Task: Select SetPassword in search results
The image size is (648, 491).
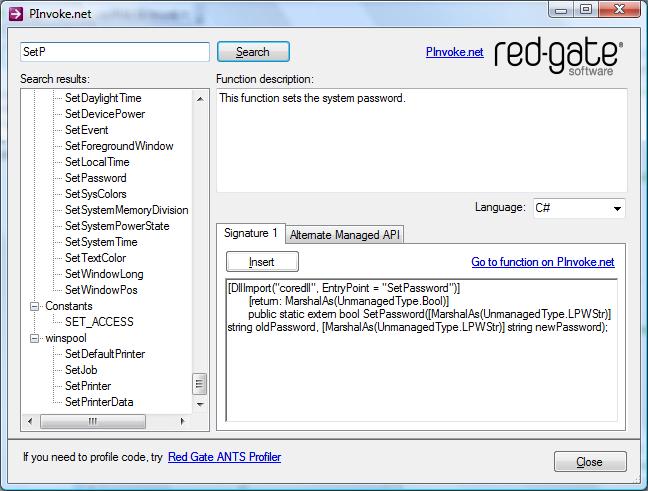Action: (95, 178)
